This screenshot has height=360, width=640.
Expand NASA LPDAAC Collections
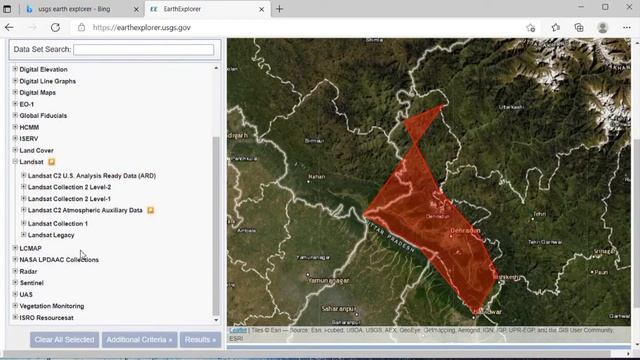click(x=15, y=259)
